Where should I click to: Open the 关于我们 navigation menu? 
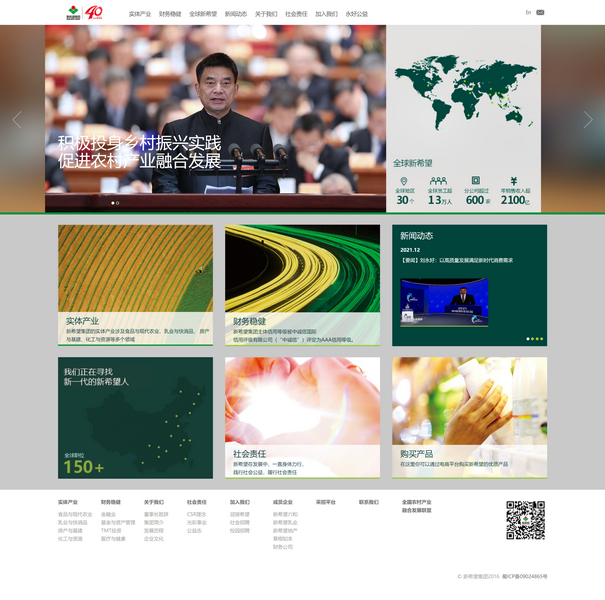pos(266,14)
